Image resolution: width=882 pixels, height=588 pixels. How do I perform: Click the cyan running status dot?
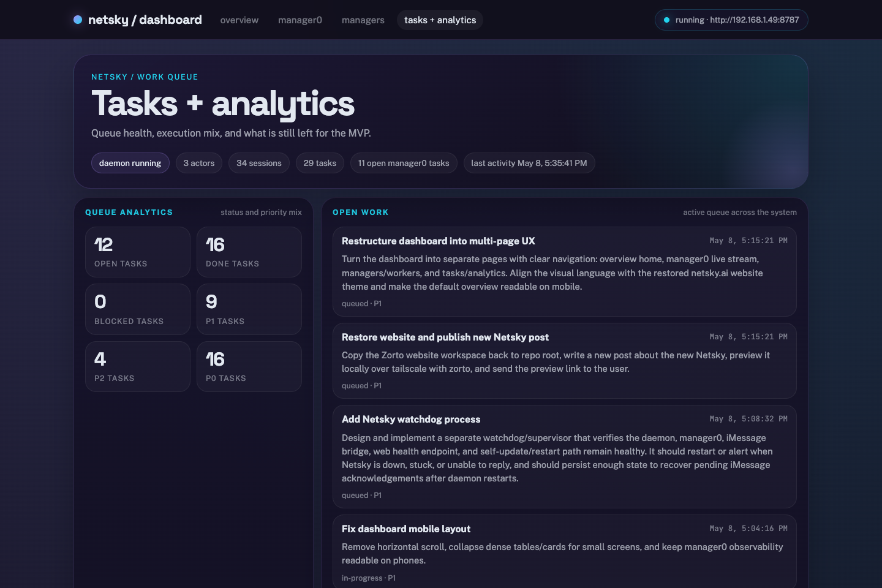tap(666, 20)
